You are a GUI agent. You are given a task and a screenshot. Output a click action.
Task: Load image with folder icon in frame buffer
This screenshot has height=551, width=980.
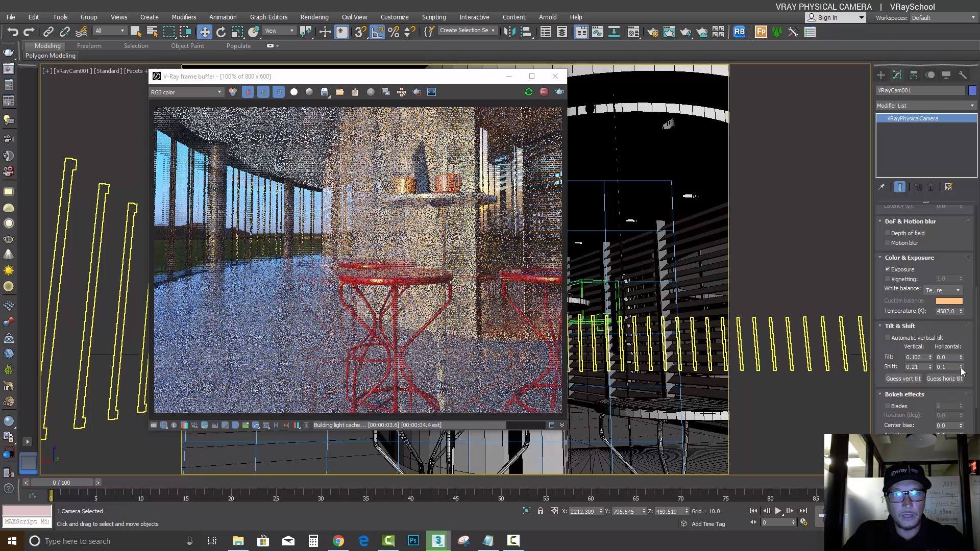pyautogui.click(x=339, y=92)
